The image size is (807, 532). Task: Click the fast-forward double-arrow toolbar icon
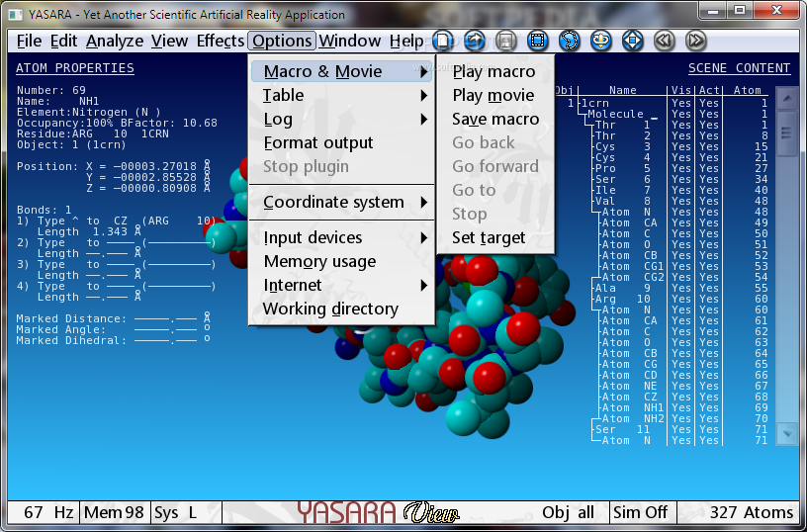click(696, 41)
